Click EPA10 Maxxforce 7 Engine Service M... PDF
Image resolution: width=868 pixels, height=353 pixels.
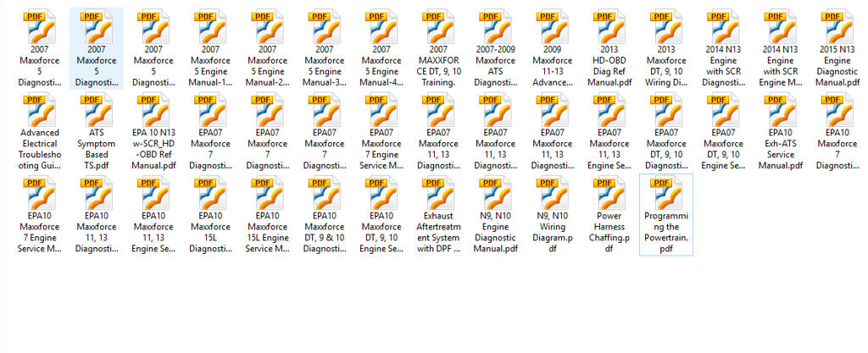tap(39, 215)
